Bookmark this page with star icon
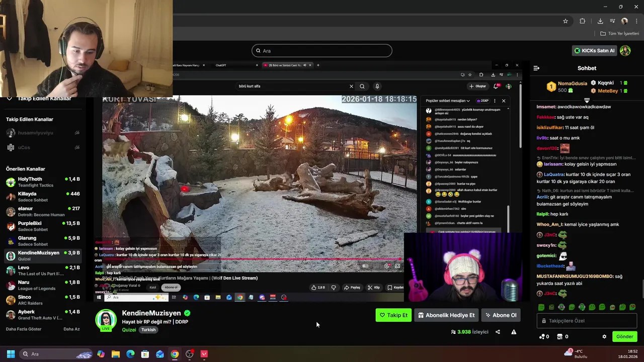Screen dimensions: 644x362 click(566, 21)
